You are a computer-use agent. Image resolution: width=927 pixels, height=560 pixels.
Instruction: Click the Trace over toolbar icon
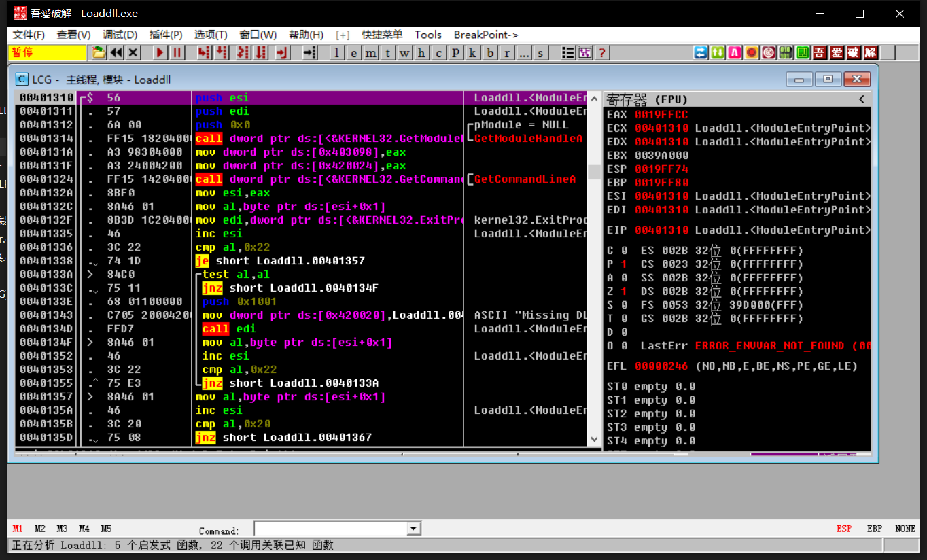260,52
